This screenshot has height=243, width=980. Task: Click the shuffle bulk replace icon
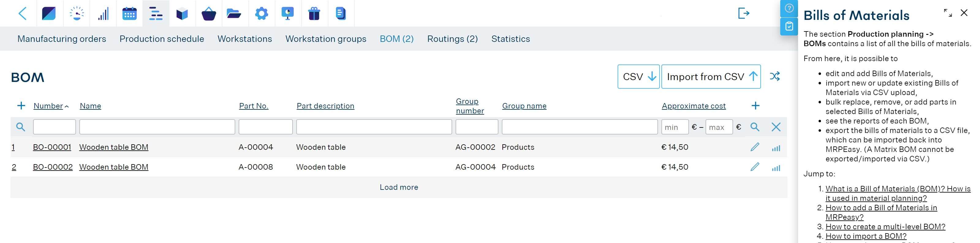click(774, 76)
